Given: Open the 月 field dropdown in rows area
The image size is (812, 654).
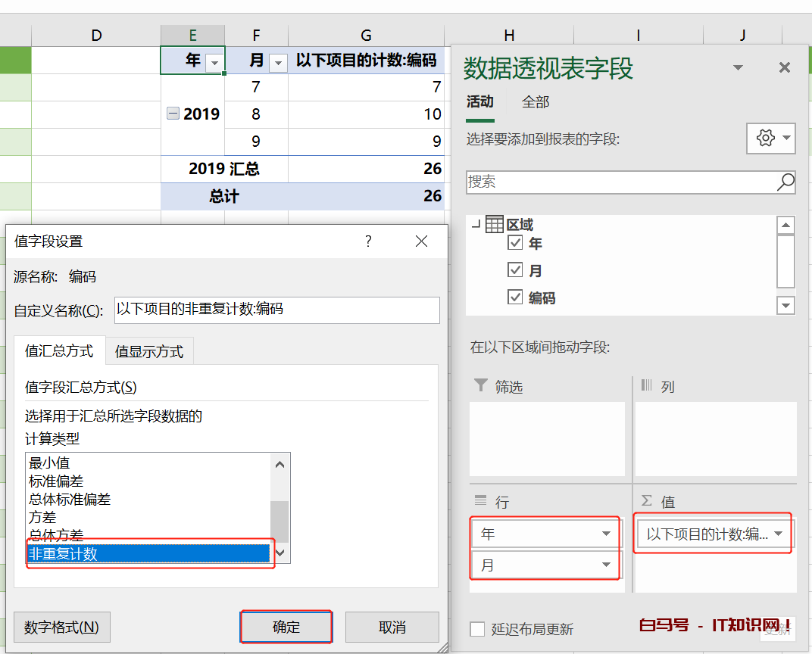Looking at the screenshot, I should click(606, 564).
